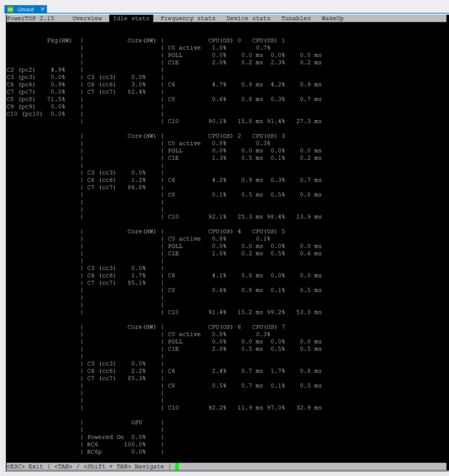Click the CPU(OS) 2 header

[x=224, y=136]
